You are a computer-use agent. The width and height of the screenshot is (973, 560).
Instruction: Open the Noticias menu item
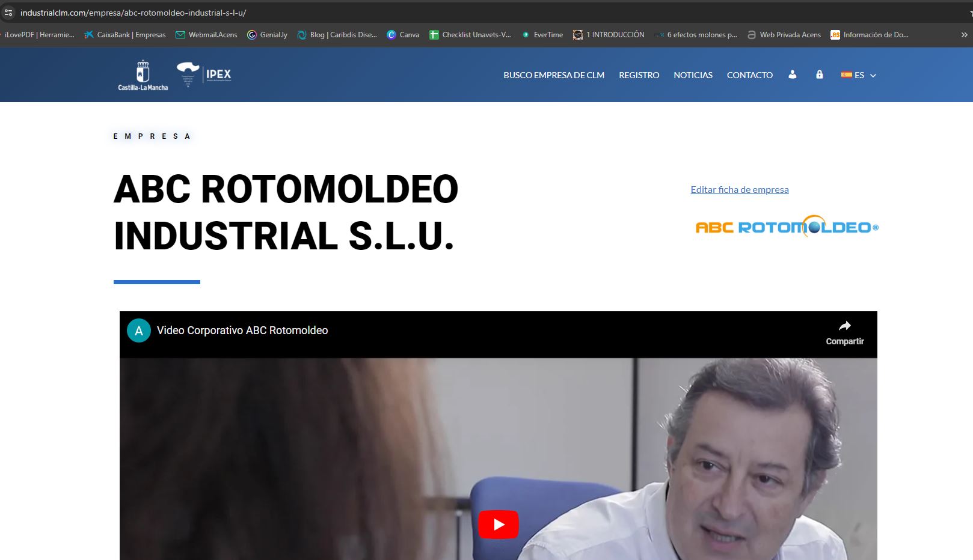coord(693,75)
